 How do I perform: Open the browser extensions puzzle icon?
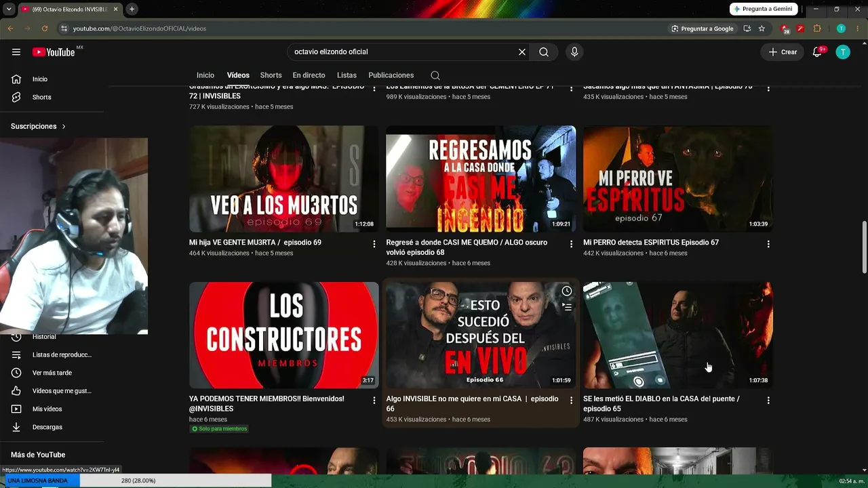click(x=816, y=28)
